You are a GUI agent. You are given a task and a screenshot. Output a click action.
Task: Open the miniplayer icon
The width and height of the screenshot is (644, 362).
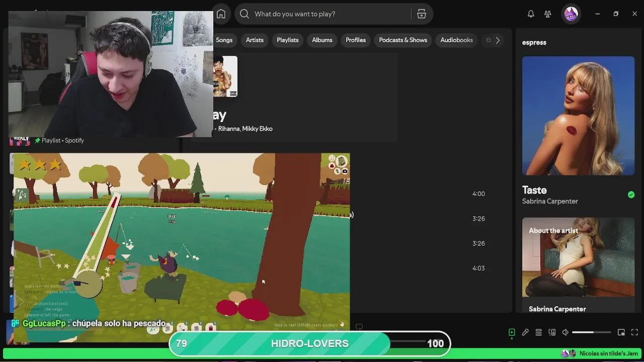621,332
